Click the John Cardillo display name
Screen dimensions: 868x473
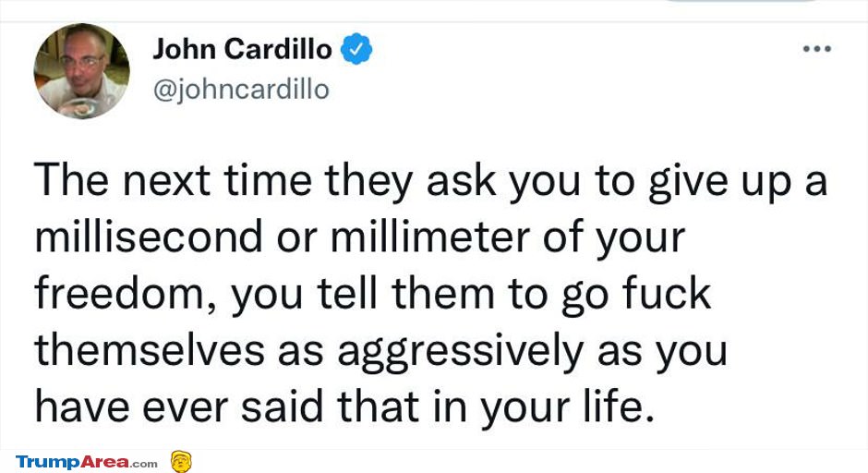242,49
